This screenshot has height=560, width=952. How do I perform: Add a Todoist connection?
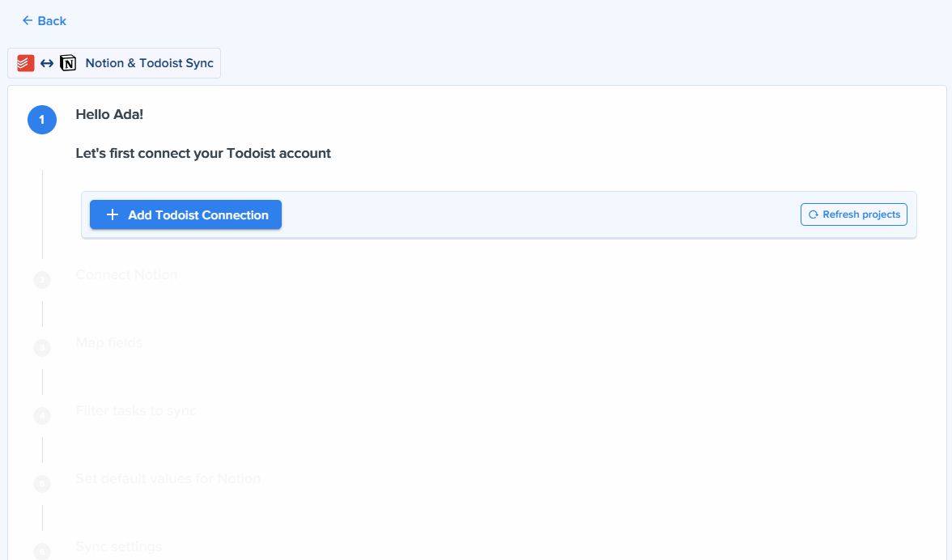pyautogui.click(x=186, y=214)
